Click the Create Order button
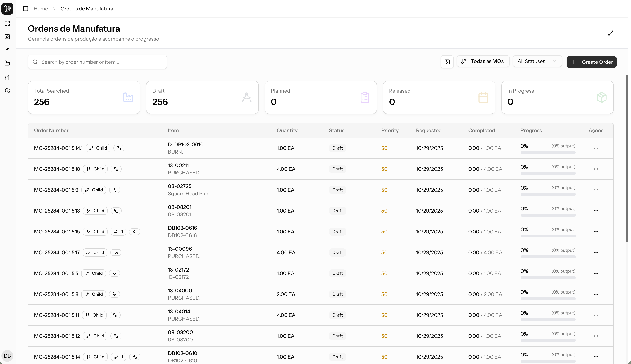 point(591,62)
